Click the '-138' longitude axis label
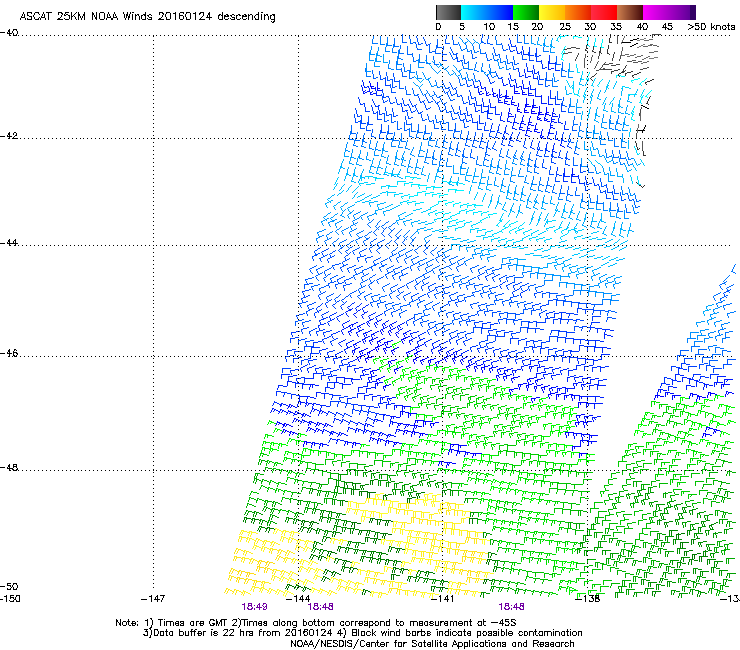740x650 pixels. click(588, 599)
